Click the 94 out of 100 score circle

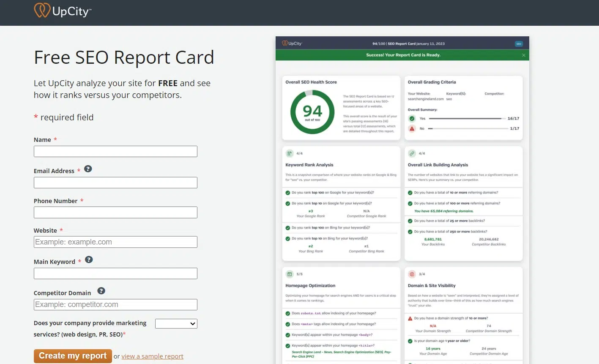click(312, 112)
